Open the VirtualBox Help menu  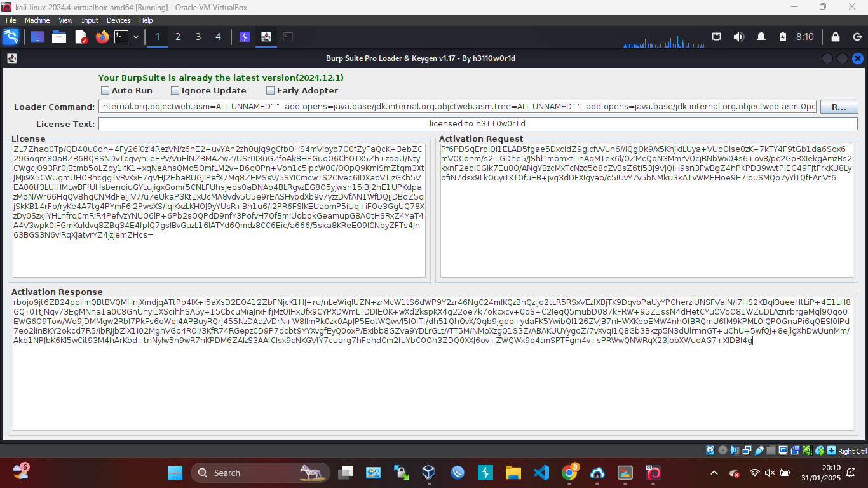pos(146,20)
